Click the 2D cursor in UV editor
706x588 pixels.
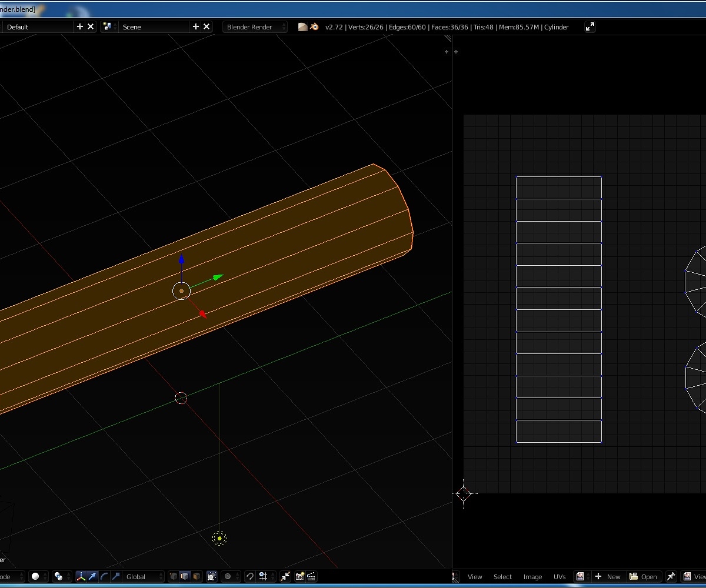click(x=464, y=494)
